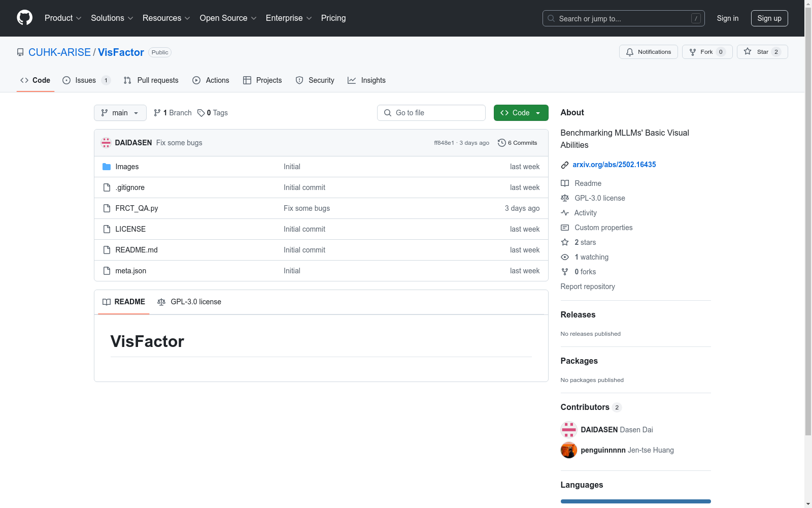Image resolution: width=812 pixels, height=508 pixels.
Task: Click the README.md file icon
Action: (x=107, y=250)
